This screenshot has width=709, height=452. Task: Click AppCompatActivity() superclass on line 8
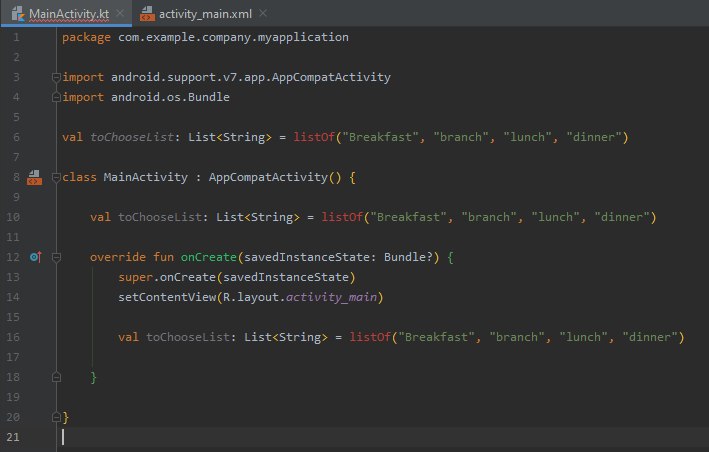point(275,177)
